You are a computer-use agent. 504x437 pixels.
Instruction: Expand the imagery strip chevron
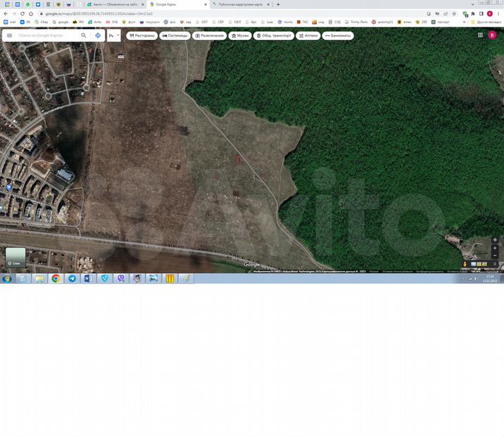[x=495, y=265]
